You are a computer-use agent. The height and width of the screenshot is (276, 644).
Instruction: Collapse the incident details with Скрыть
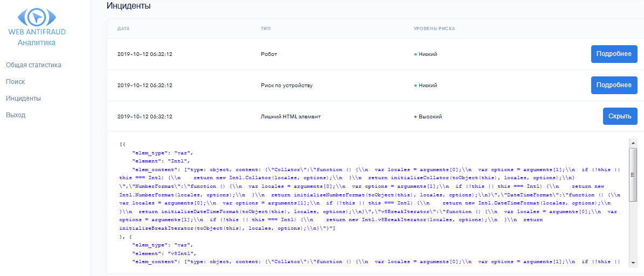[x=620, y=117]
